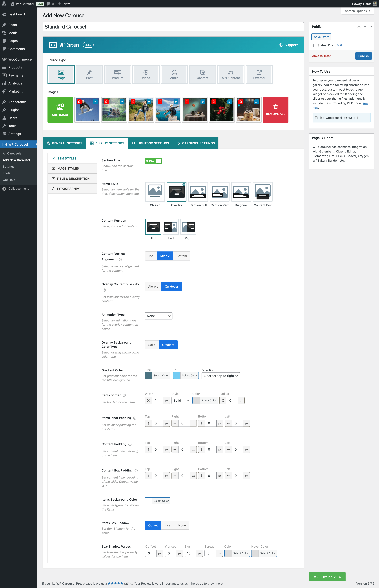Set content position to Left
Screen dimensions: 379x588
point(171,227)
